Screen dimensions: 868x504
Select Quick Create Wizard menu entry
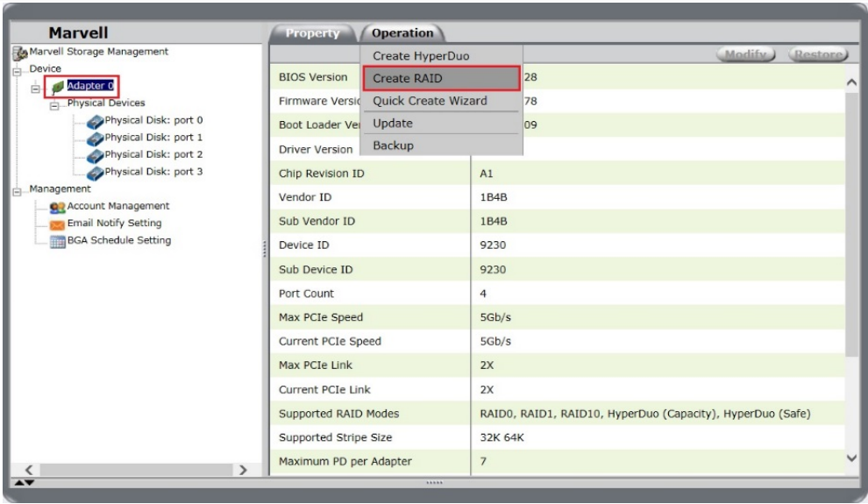[430, 101]
